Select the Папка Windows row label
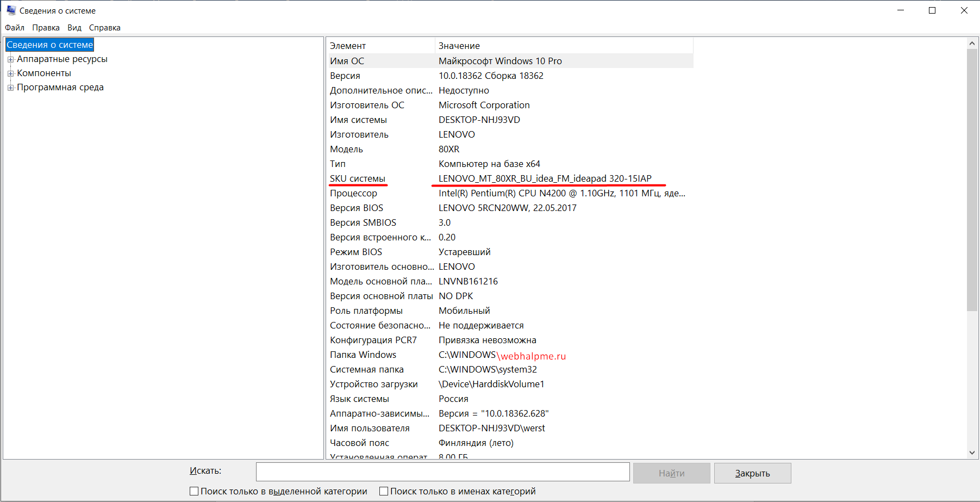 point(363,355)
